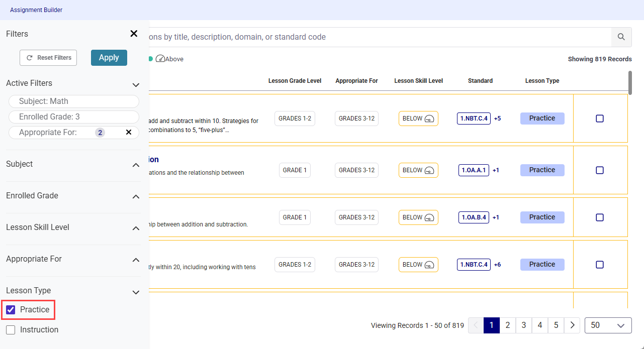Click the BELOW skill badge for 1.OA.A.1 row
The height and width of the screenshot is (349, 644).
[418, 170]
